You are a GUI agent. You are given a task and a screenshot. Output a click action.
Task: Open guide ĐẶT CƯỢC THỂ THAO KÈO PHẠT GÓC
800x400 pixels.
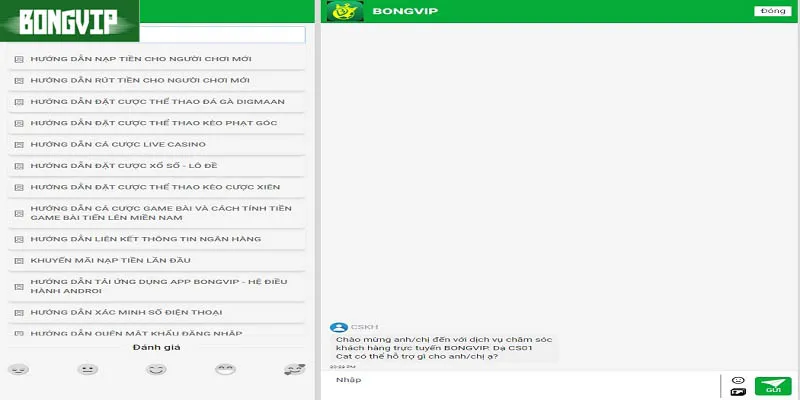coord(157,123)
